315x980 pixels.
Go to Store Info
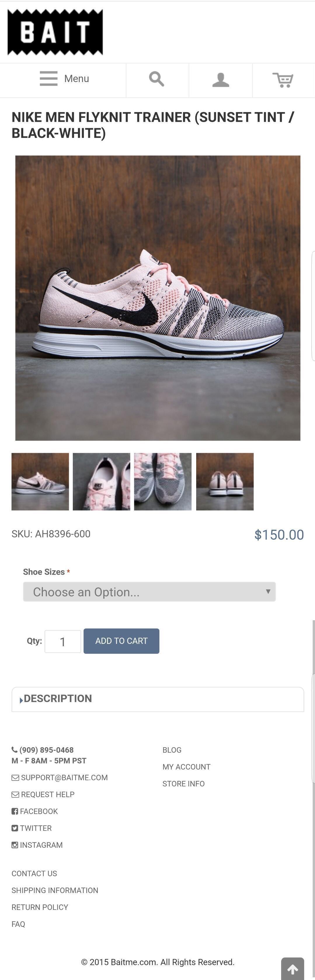pyautogui.click(x=183, y=784)
